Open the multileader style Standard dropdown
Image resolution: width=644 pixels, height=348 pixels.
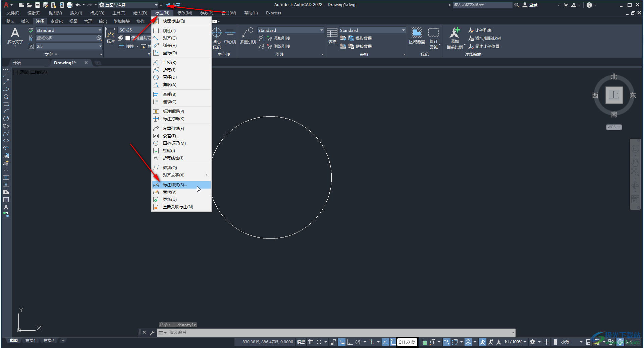[290, 30]
